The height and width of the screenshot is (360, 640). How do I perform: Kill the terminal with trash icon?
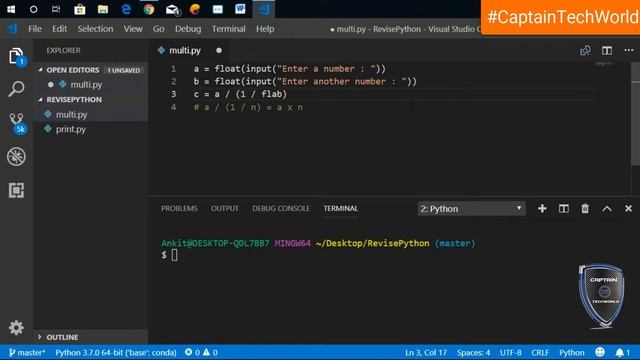point(585,209)
